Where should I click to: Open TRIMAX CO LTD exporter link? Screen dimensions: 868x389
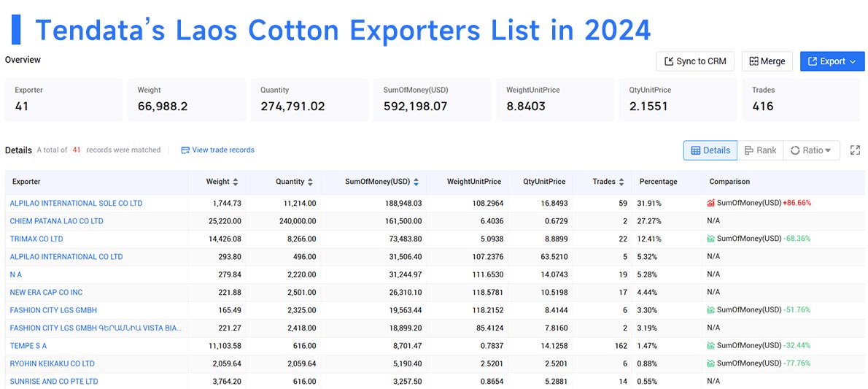pos(36,239)
